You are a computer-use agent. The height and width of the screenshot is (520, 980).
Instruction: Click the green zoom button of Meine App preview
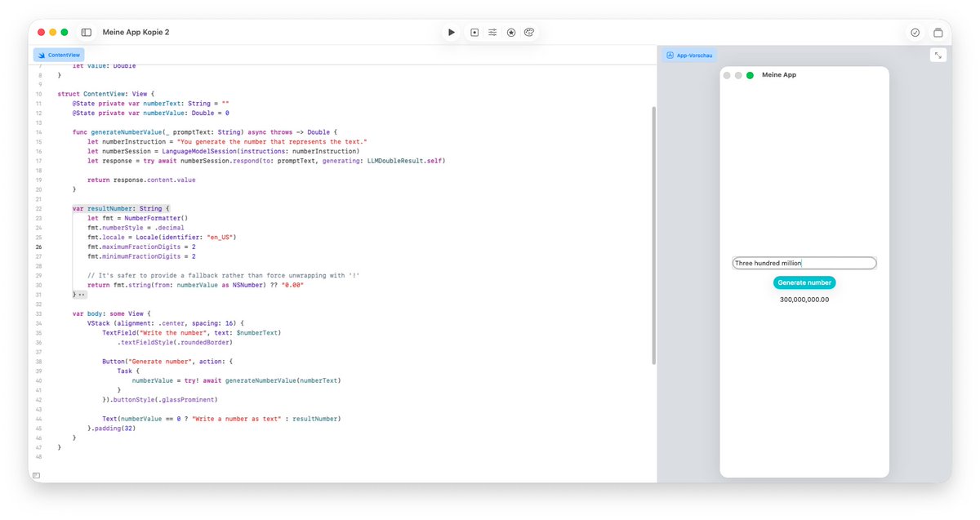[x=750, y=75]
